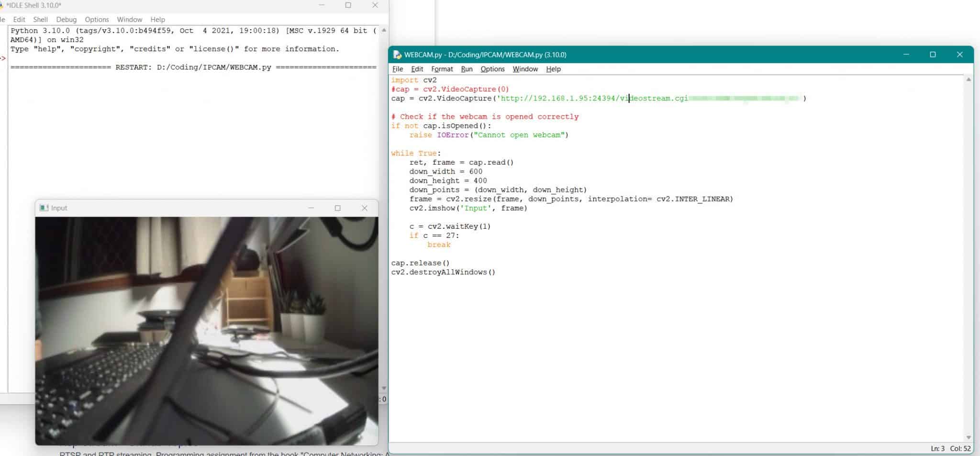Screen dimensions: 980x456
Task: Click the scroll-up arrow in the WEBCAM.py editor
Action: (x=969, y=79)
